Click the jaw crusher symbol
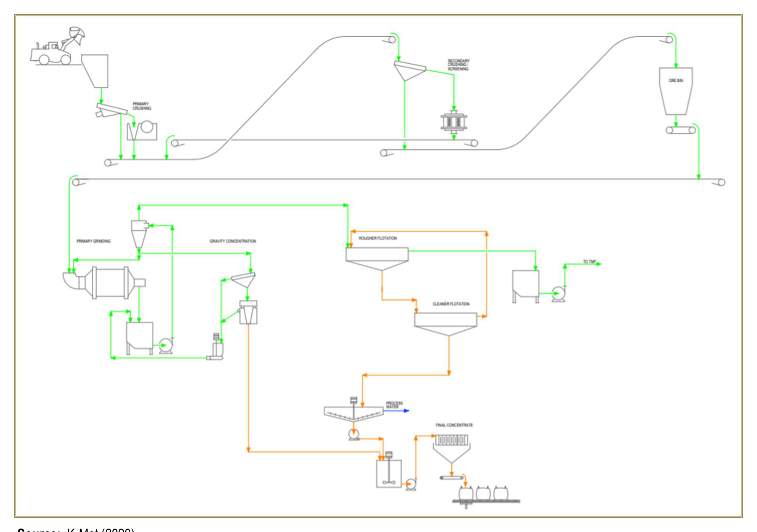The width and height of the screenshot is (757, 532). [142, 130]
